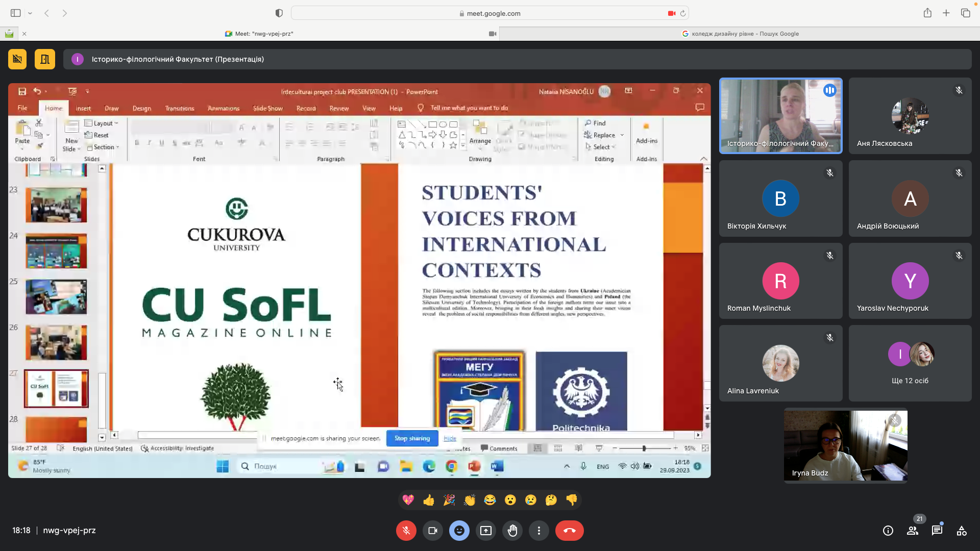Click the Word icon in shared taskbar

click(x=497, y=466)
